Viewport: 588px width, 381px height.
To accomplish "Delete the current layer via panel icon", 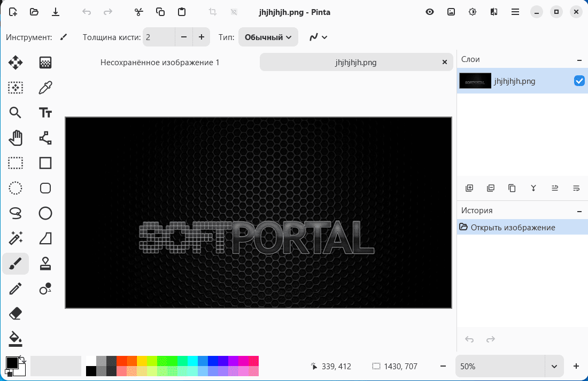I will pos(491,188).
